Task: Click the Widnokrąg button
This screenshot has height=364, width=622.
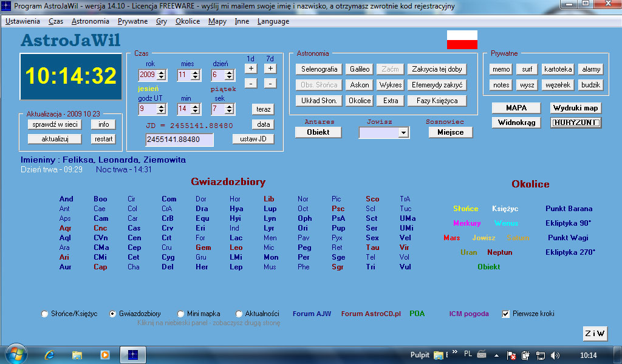Action: pyautogui.click(x=516, y=123)
